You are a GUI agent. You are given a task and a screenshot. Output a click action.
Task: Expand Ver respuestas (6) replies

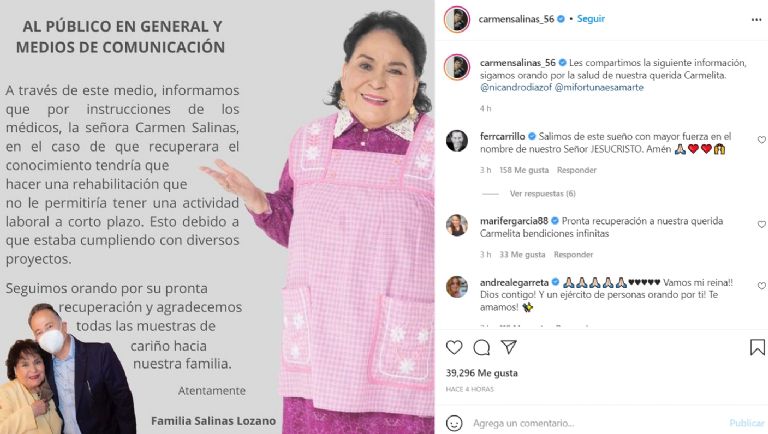coord(542,193)
